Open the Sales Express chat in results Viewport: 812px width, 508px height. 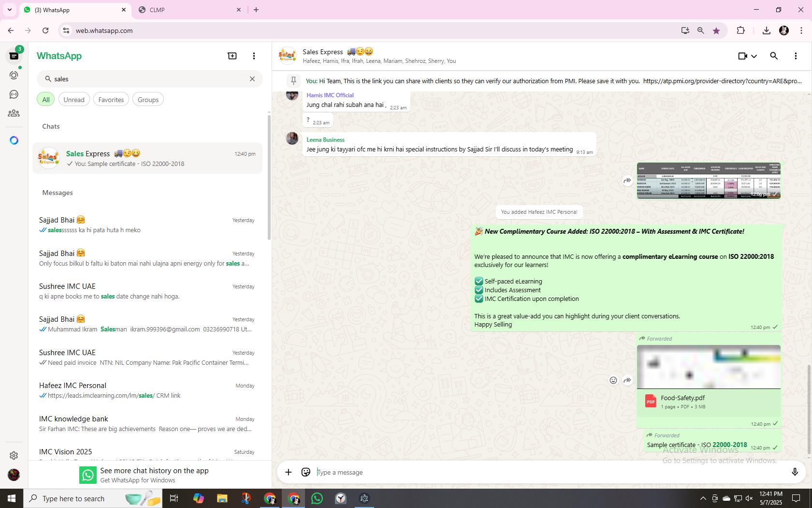[147, 158]
